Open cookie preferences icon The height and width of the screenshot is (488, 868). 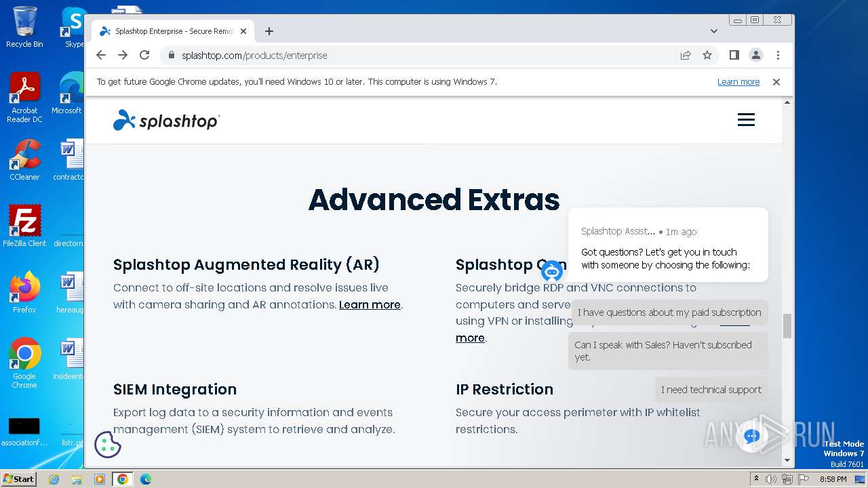coord(107,445)
